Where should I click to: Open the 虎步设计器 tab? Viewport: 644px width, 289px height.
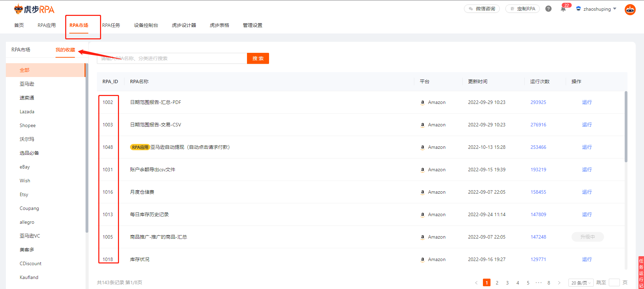(x=184, y=25)
